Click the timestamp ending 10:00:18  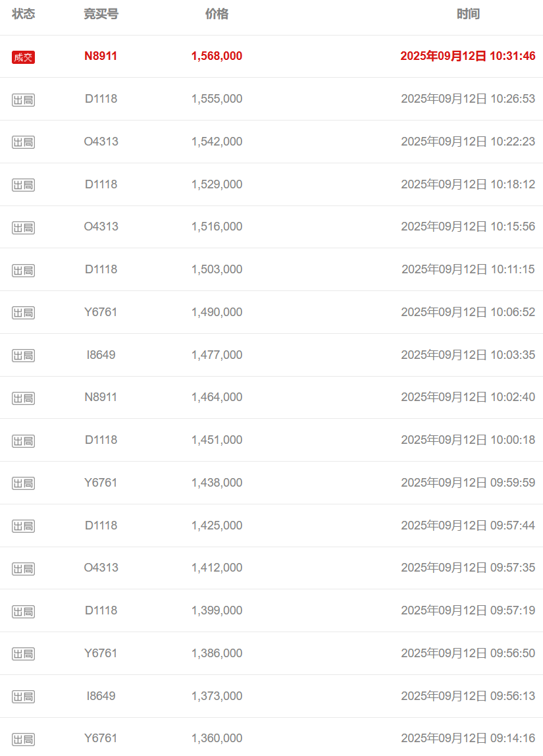(x=468, y=440)
